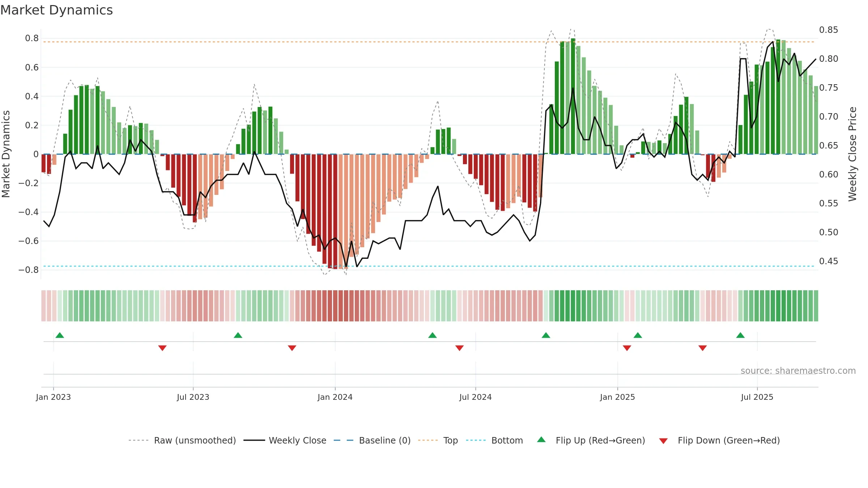This screenshot has width=868, height=488.
Task: Click the Market Dynamics chart title
Action: click(56, 10)
